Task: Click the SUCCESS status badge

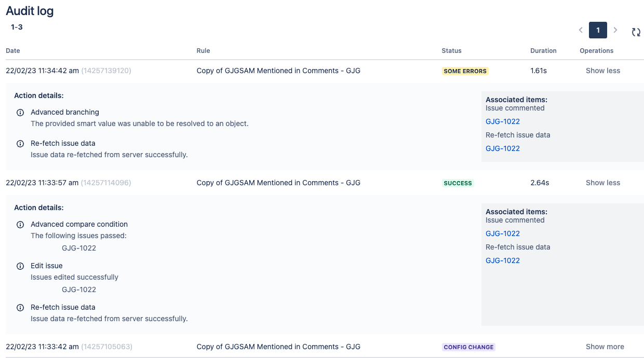Action: (458, 183)
